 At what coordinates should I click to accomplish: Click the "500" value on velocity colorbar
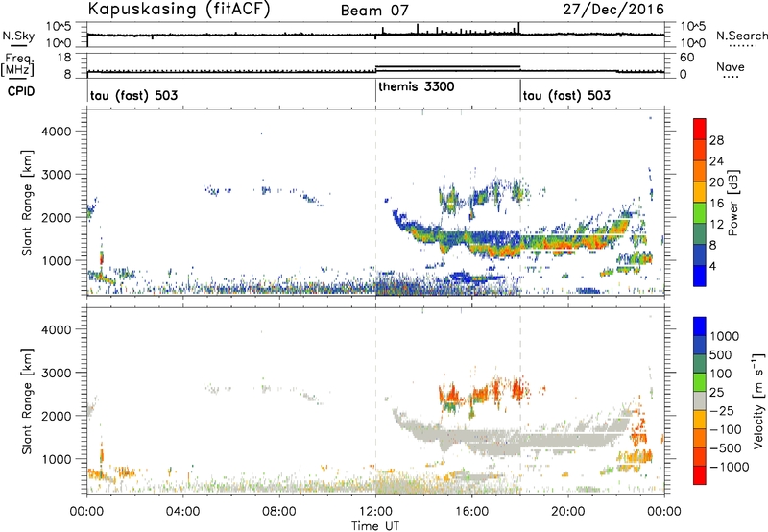[721, 355]
